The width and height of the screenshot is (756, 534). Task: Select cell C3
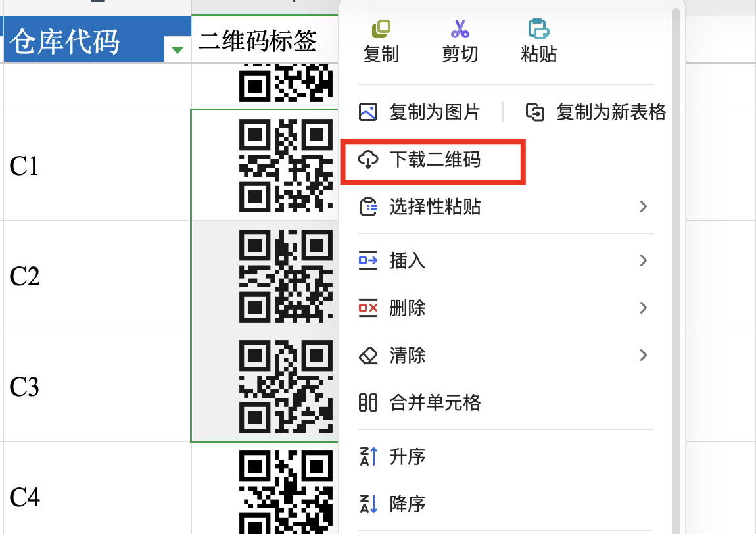point(97,387)
